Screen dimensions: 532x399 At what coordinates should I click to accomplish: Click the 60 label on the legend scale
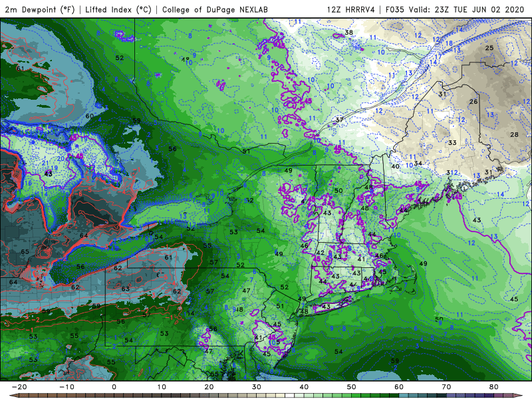[399, 387]
